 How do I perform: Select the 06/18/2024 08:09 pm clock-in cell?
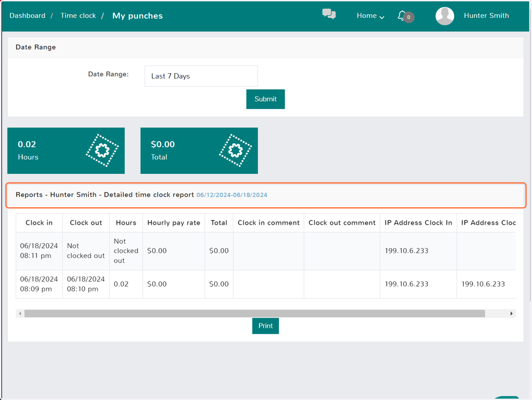tap(39, 284)
